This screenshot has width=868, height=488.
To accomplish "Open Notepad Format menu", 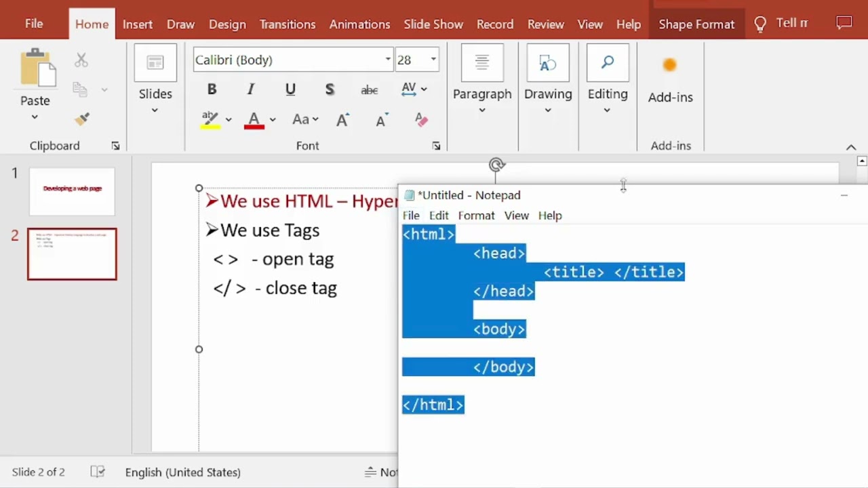I will pyautogui.click(x=476, y=216).
